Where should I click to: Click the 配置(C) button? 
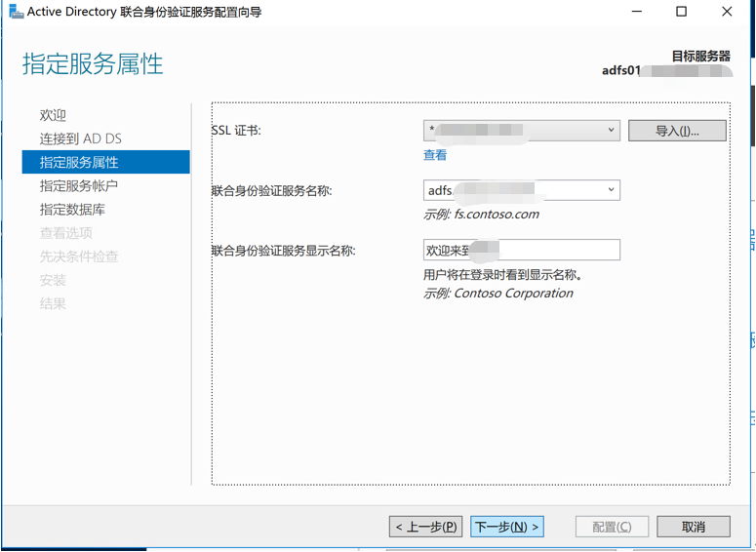click(x=612, y=527)
